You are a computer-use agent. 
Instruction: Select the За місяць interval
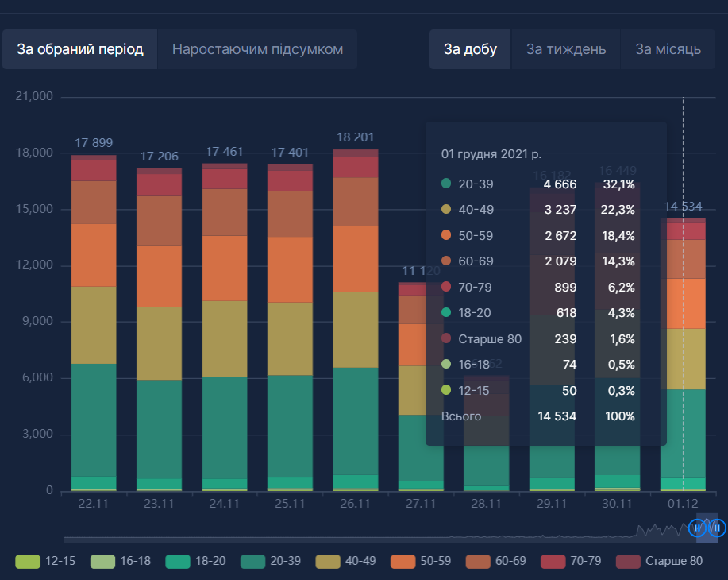point(668,49)
